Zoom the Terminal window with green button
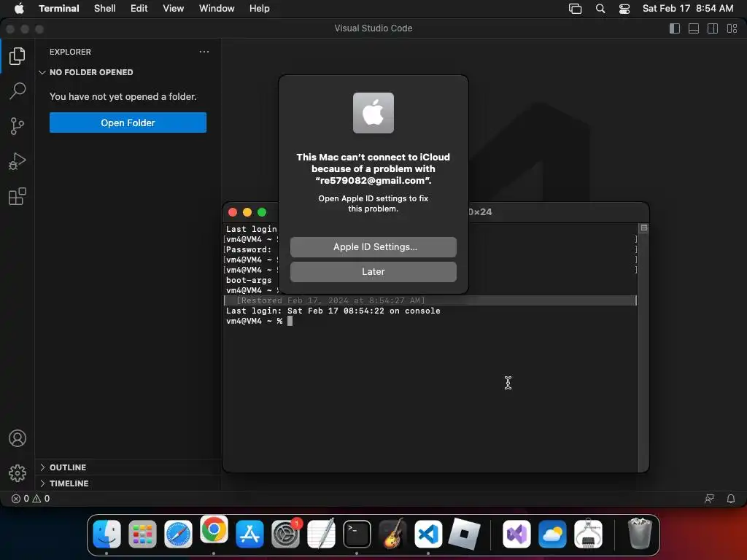This screenshot has width=747, height=560. pos(262,212)
